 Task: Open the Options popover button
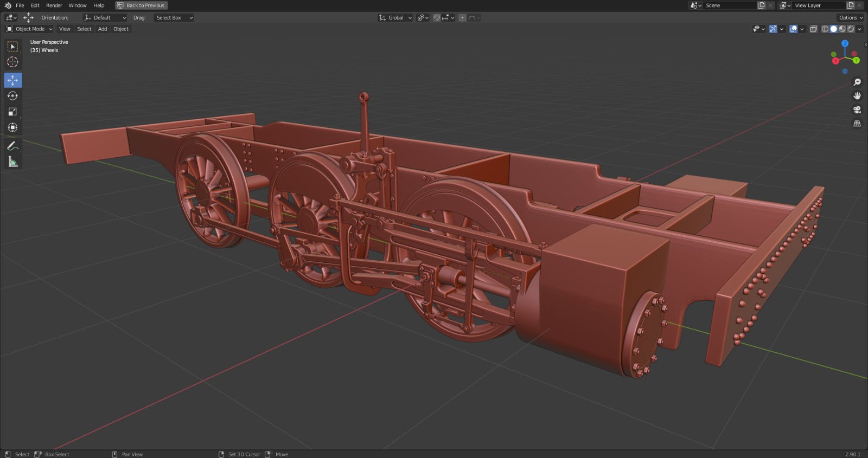click(x=850, y=18)
